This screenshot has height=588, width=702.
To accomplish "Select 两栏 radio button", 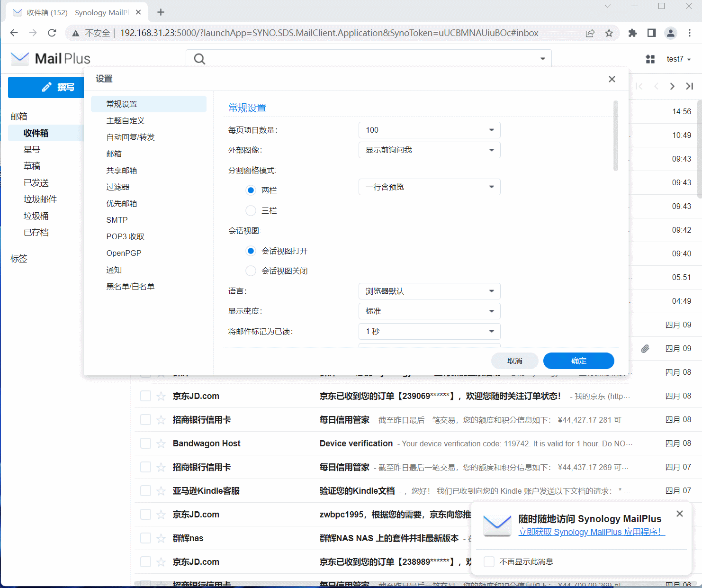I will pos(251,190).
